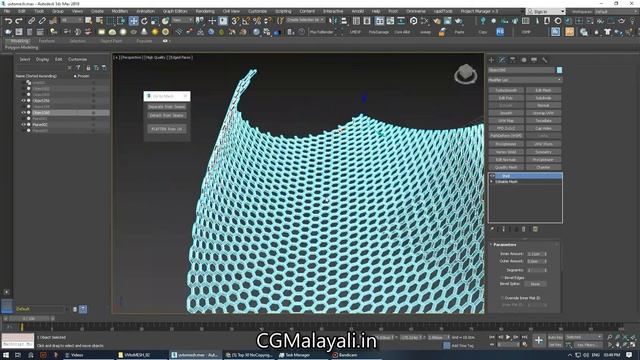Viewport: 640px width, 360px height.
Task: Click the time slider handle
Action: (29, 318)
